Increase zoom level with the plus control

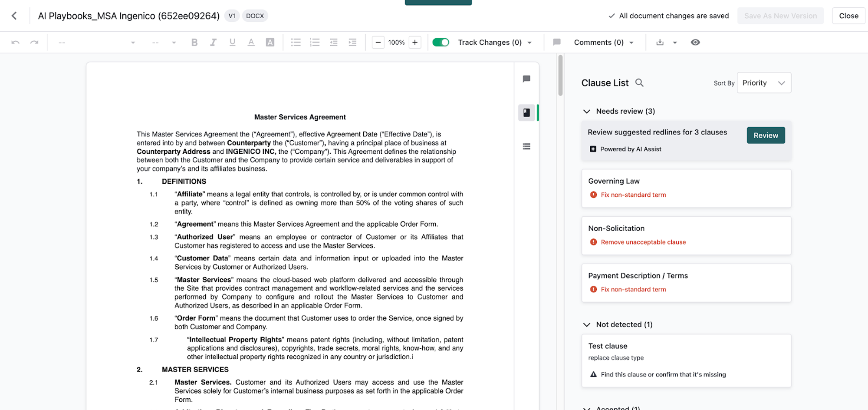point(414,42)
